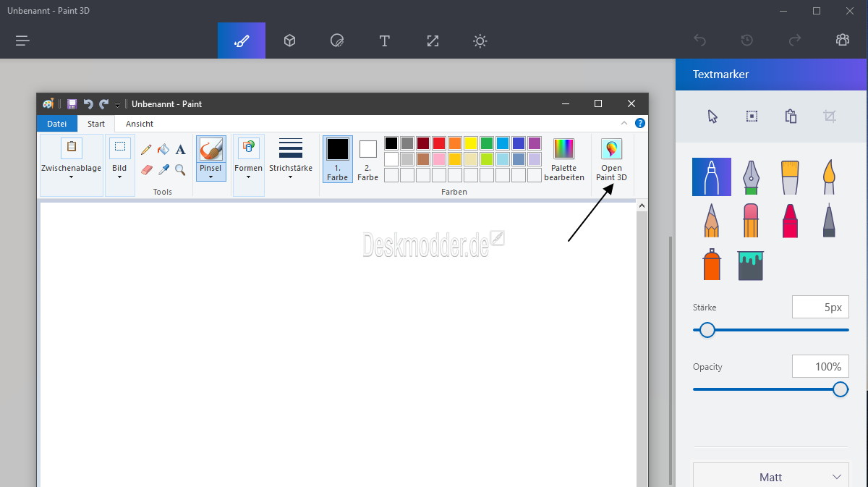The width and height of the screenshot is (868, 487).
Task: Open History in the Paint 3D top bar
Action: point(747,41)
